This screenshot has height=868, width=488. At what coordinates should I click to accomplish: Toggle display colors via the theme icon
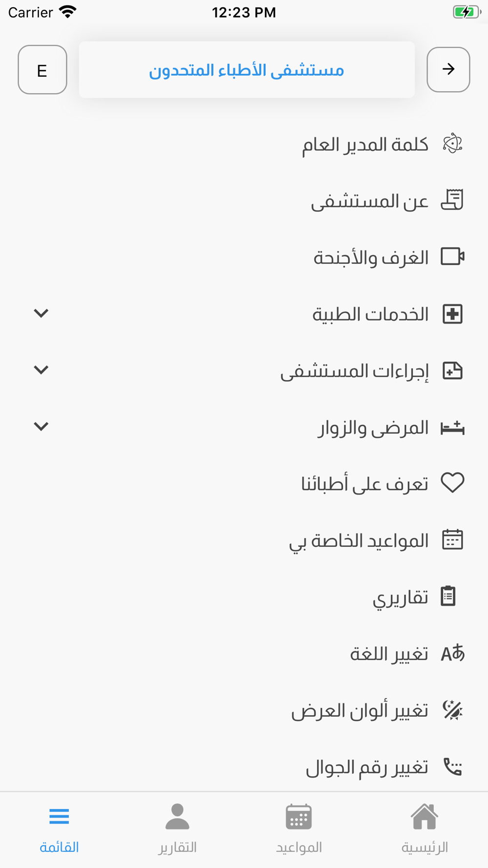click(452, 710)
